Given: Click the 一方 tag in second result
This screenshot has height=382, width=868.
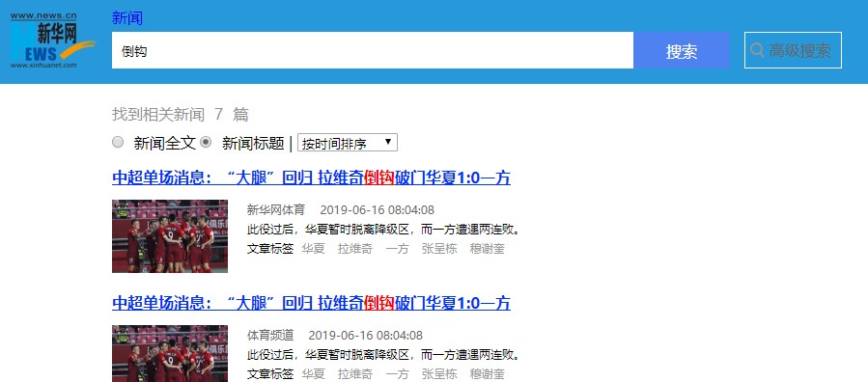Looking at the screenshot, I should point(397,373).
